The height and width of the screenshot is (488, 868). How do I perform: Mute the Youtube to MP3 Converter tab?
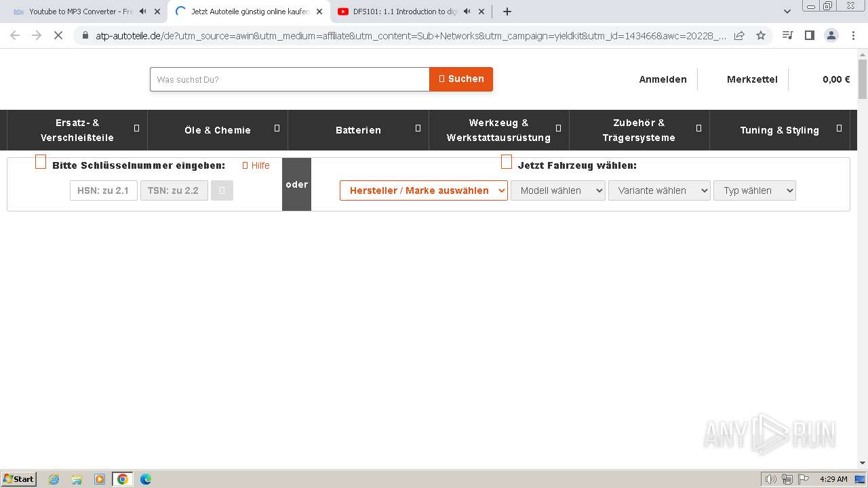tap(142, 12)
